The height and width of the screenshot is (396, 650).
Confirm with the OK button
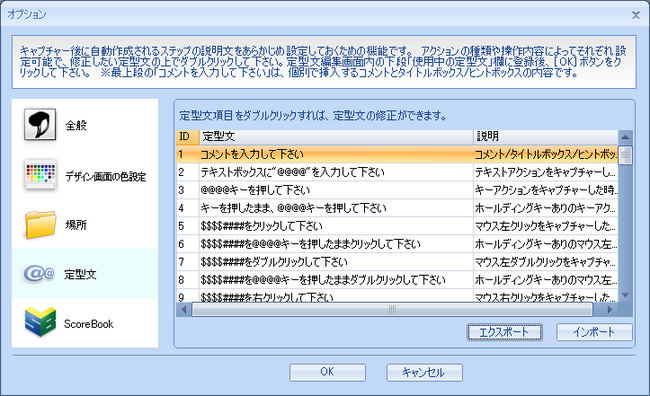tap(327, 372)
